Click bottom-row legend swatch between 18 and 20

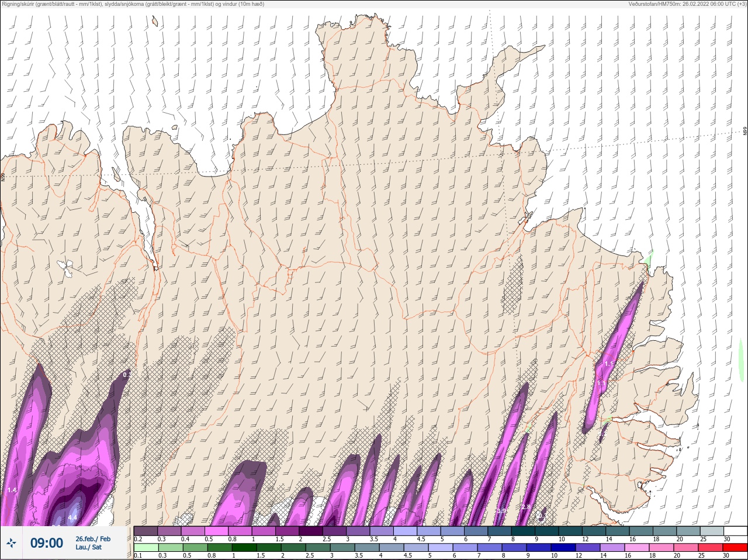pos(663,548)
